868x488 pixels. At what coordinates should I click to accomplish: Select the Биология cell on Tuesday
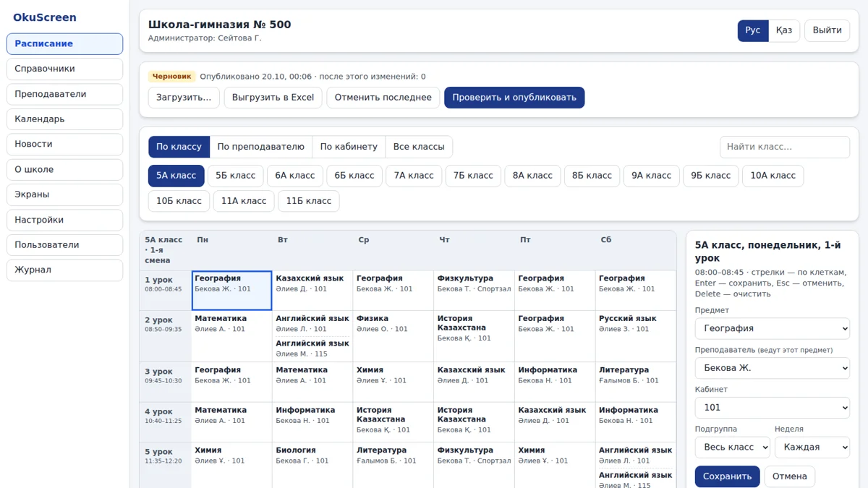click(x=312, y=466)
